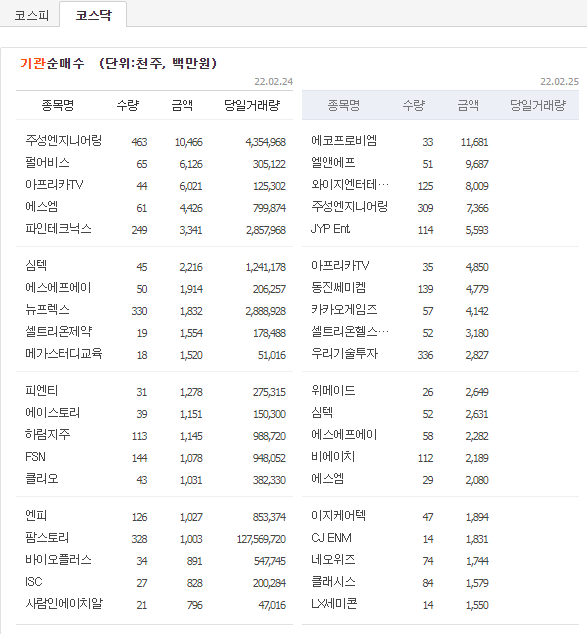
Task: Click the 22.02.24 date label
Action: (273, 81)
